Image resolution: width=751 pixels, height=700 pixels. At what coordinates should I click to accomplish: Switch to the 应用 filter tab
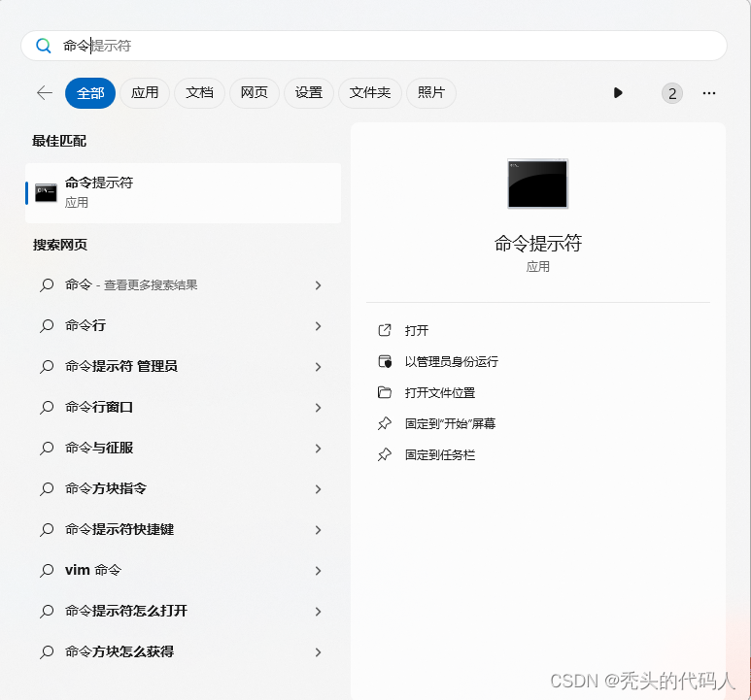pos(145,93)
